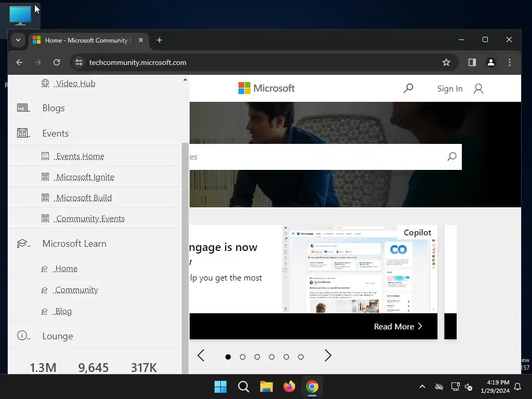The height and width of the screenshot is (399, 532).
Task: Click the user profile icon beside Sign In
Action: [478, 88]
